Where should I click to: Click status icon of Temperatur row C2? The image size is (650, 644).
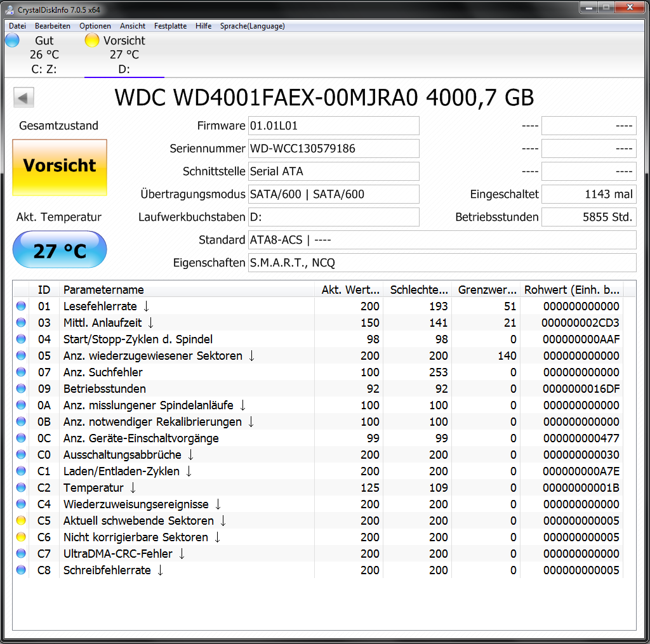21,487
